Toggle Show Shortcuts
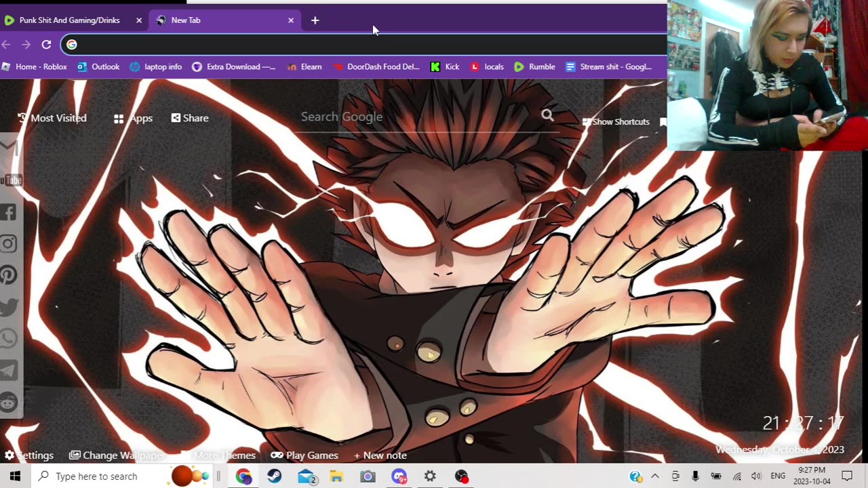This screenshot has width=868, height=488. pyautogui.click(x=616, y=122)
